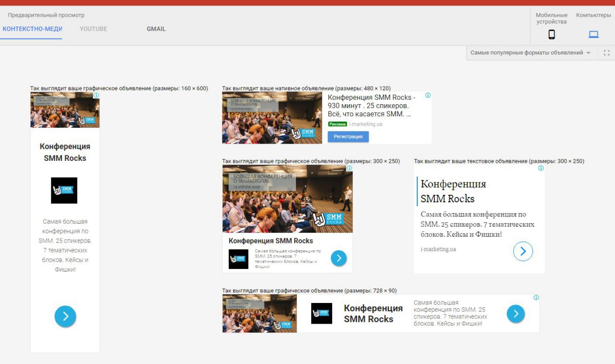
Task: Click the 728 × 90 size caption
Action: [309, 291]
